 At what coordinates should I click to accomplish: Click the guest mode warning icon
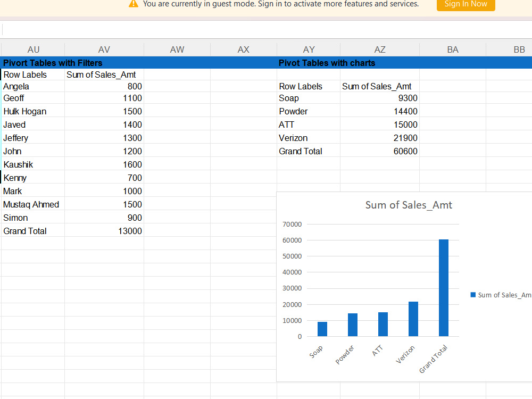click(134, 3)
